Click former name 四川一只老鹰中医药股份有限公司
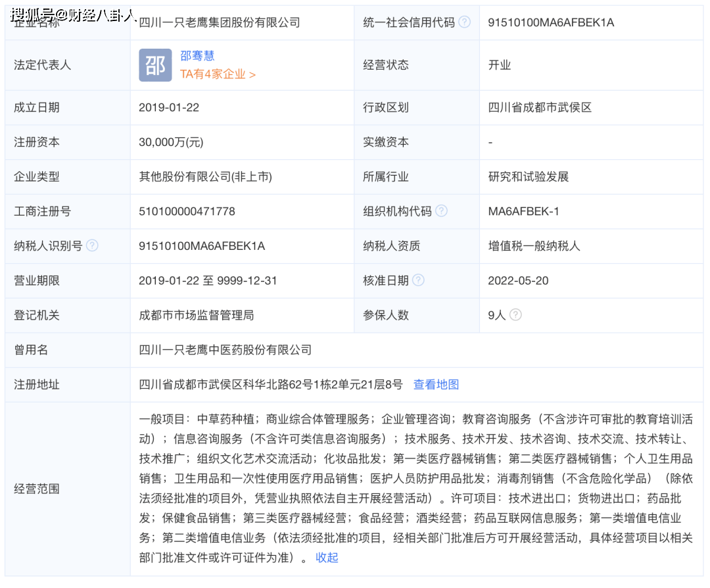Image resolution: width=710 pixels, height=588 pixels. [225, 350]
